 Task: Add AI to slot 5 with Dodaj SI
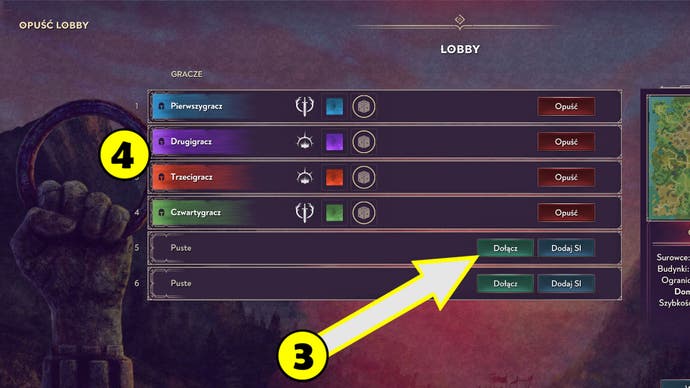point(566,248)
